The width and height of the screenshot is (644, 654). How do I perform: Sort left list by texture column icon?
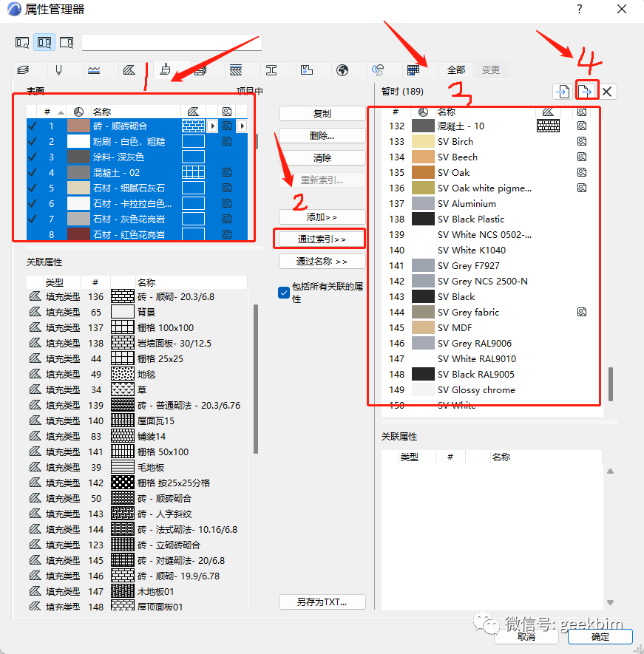[227, 112]
